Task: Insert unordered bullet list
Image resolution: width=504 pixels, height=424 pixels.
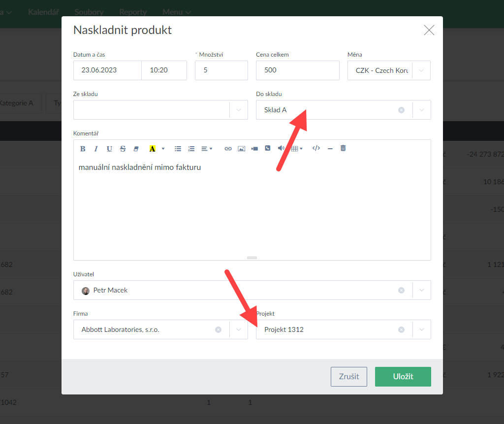Action: click(178, 149)
